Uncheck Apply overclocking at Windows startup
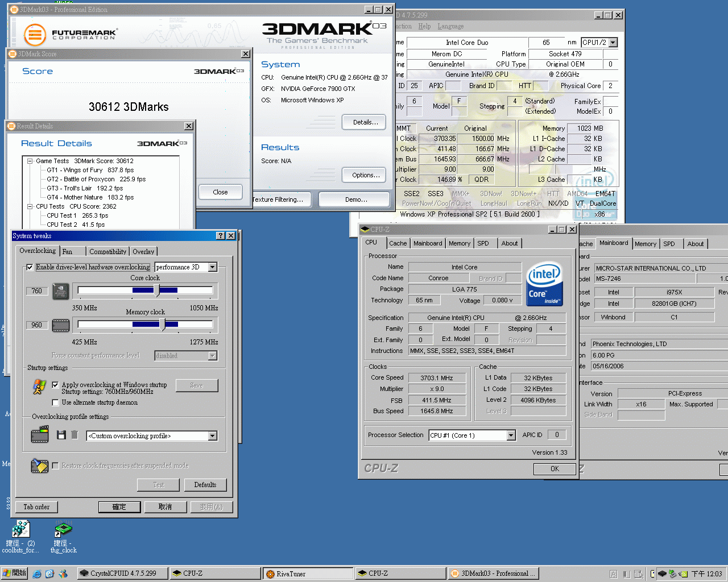The width and height of the screenshot is (728, 582). pos(55,385)
